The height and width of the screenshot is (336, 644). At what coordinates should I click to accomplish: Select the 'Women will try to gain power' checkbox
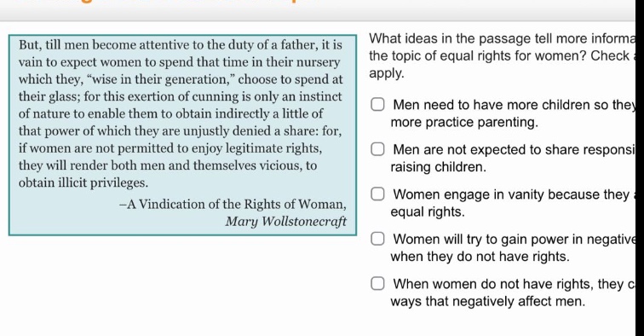[x=377, y=239]
